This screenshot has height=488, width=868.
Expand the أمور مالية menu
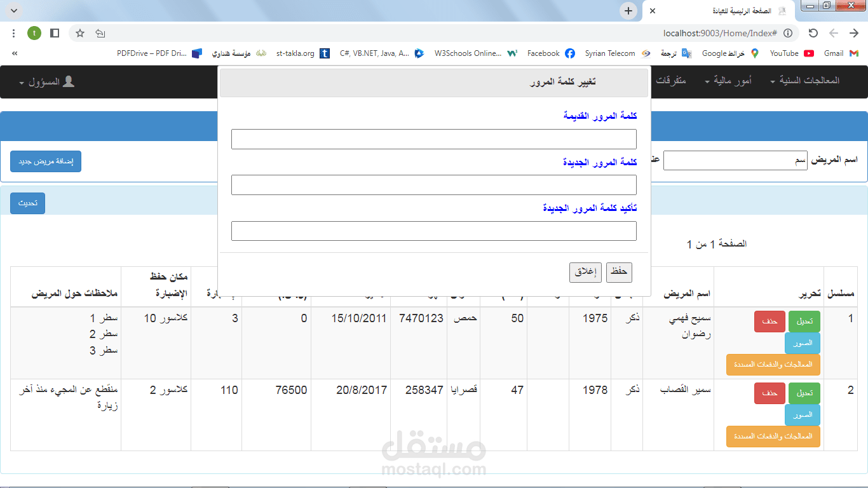click(728, 81)
